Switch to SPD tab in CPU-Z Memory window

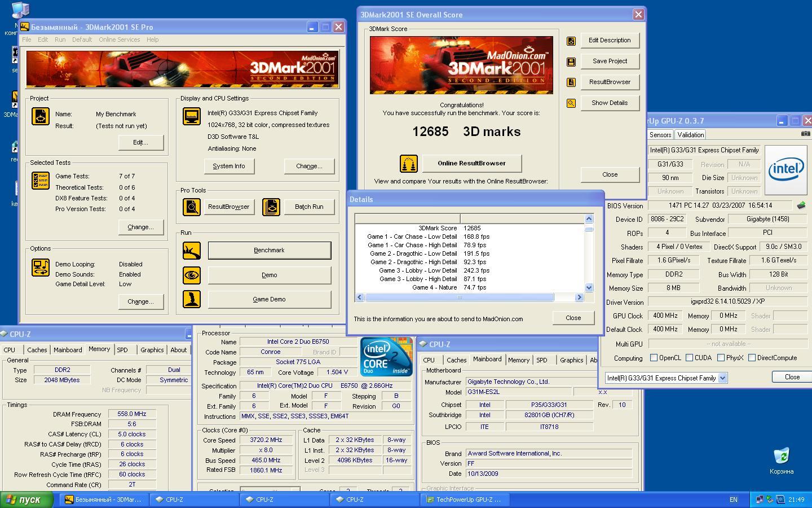click(122, 350)
